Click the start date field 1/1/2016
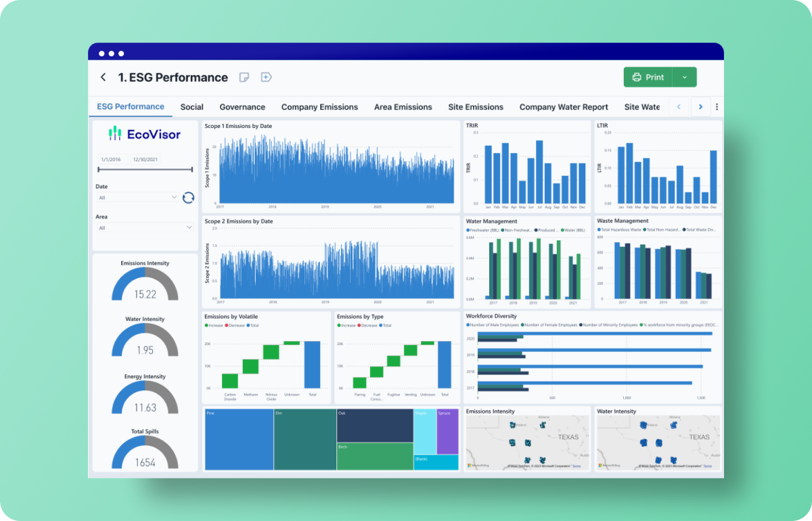812x521 pixels. click(112, 159)
